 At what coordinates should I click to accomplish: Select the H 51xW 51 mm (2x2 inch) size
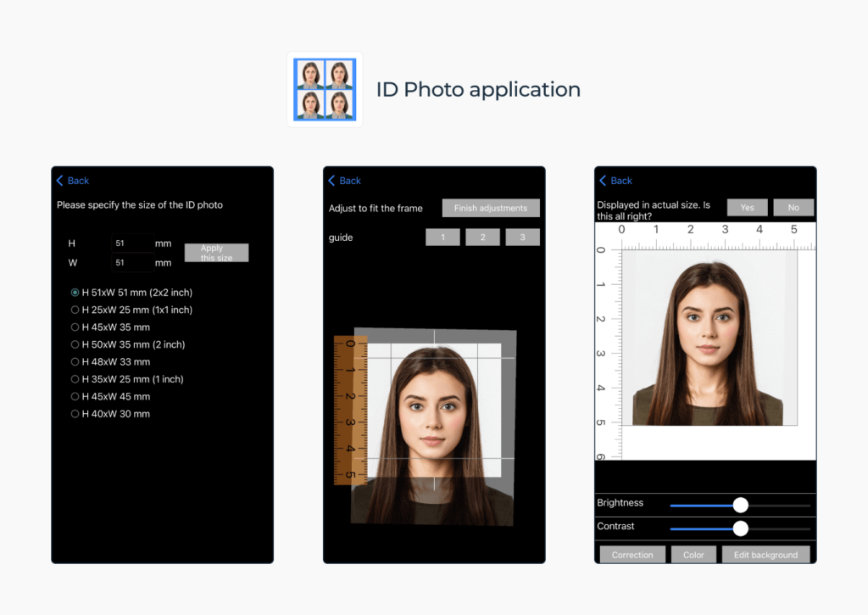[76, 292]
